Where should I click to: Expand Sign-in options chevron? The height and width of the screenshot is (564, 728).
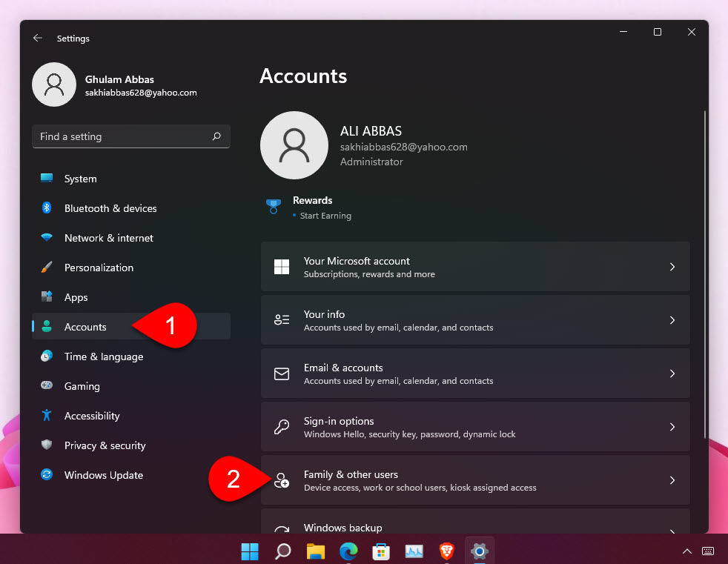tap(672, 427)
